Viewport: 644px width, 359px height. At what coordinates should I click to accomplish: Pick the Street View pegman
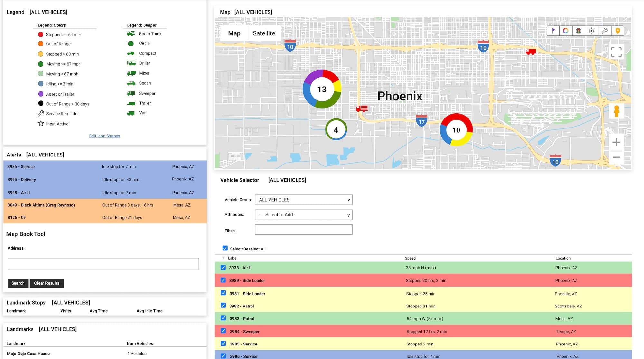tap(616, 111)
